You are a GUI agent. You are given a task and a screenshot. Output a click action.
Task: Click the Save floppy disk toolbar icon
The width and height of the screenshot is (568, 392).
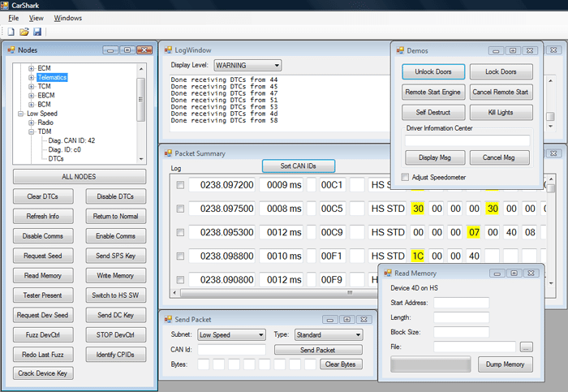37,32
